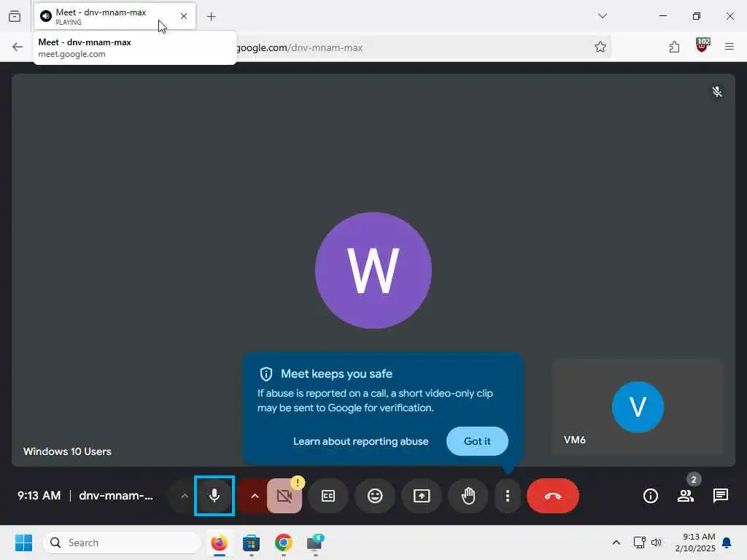Open Windows Start menu
Viewport: 747px width, 560px height.
23,542
